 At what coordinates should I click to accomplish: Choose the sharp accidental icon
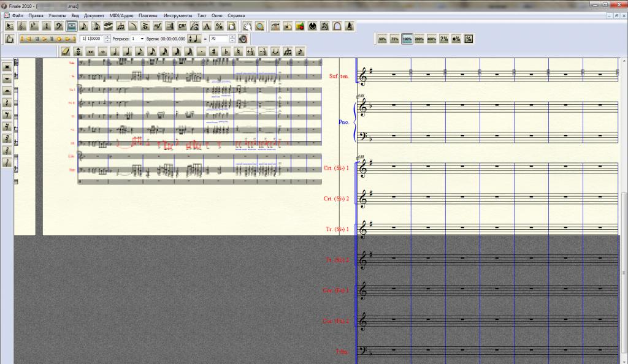click(x=213, y=51)
